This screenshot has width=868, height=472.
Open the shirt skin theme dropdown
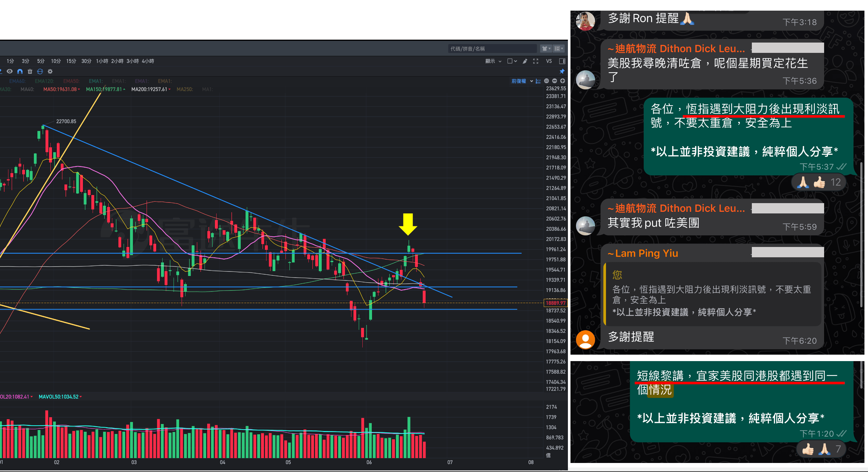click(x=546, y=49)
